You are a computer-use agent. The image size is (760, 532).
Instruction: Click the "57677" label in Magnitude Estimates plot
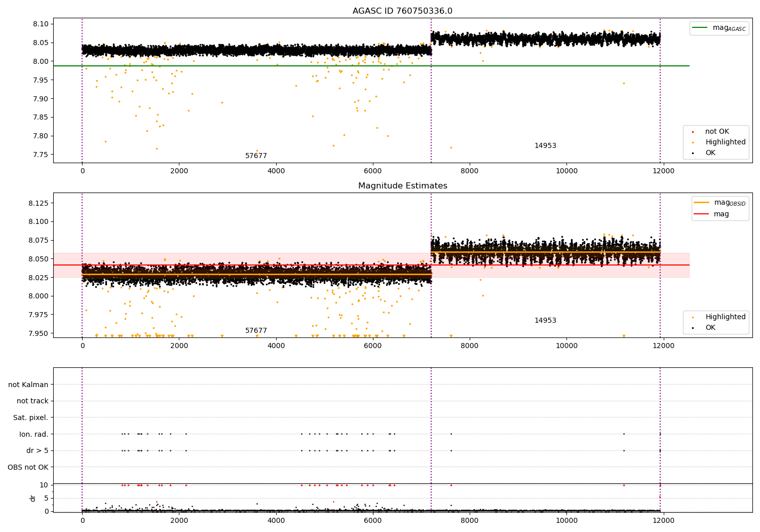(256, 331)
